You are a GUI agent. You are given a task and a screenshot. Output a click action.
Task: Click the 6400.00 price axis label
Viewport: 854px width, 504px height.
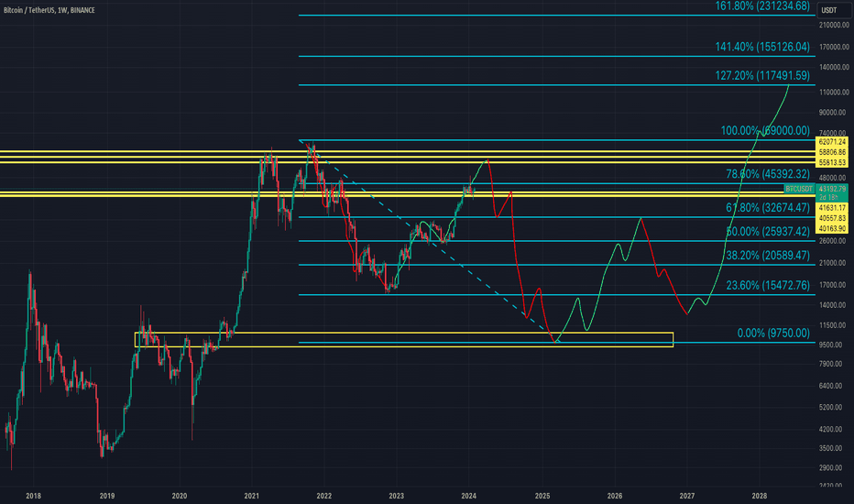coord(832,386)
